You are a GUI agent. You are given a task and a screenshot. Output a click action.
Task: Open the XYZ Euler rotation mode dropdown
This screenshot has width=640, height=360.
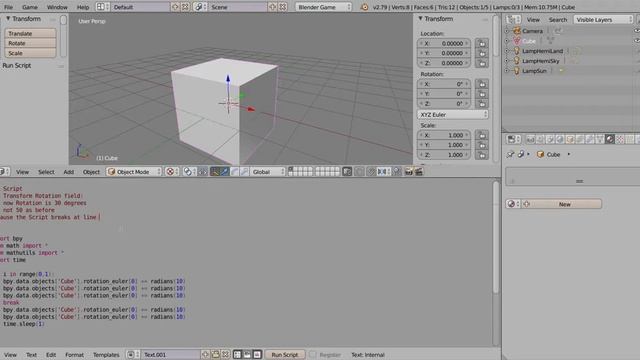coord(453,115)
